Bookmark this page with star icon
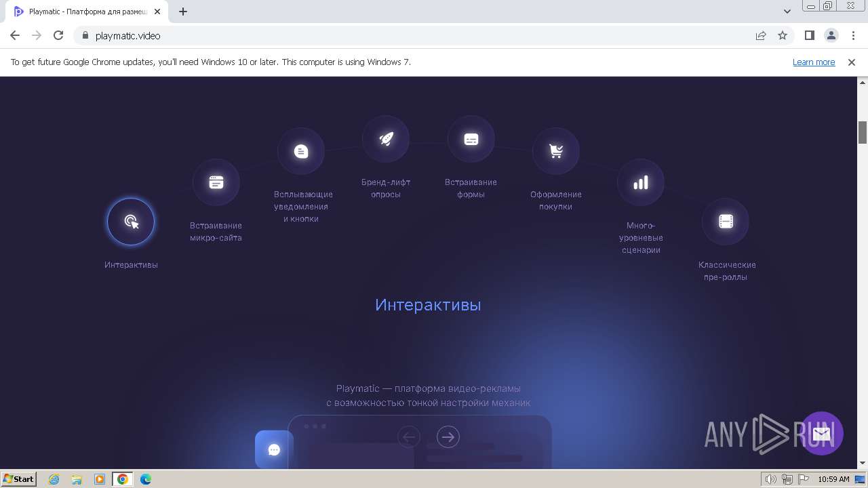Viewport: 868px width, 488px height. pyautogui.click(x=783, y=35)
